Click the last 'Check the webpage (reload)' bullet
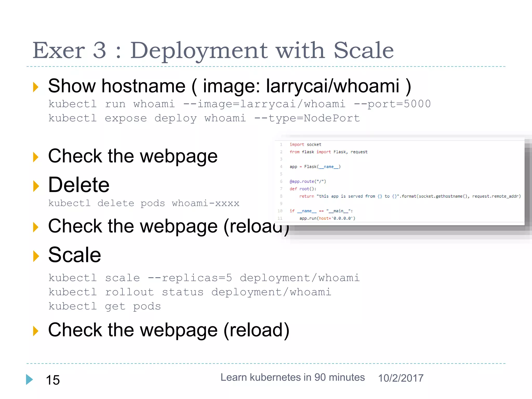 tap(169, 330)
